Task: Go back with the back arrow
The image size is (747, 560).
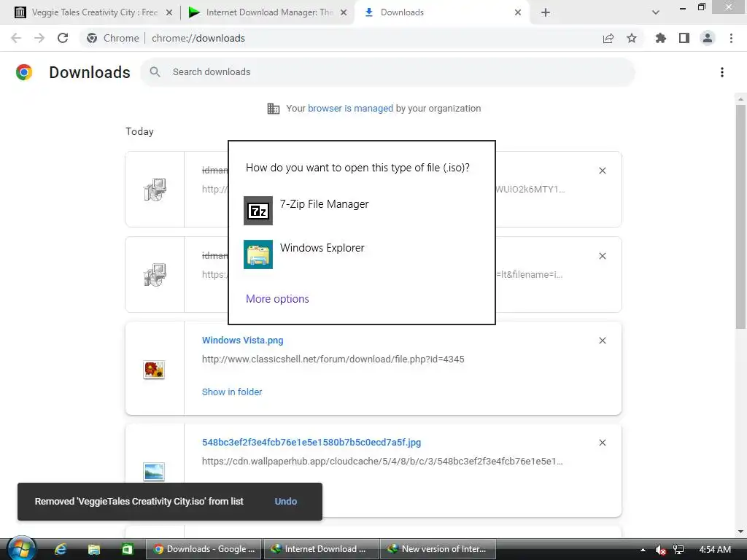Action: [16, 38]
